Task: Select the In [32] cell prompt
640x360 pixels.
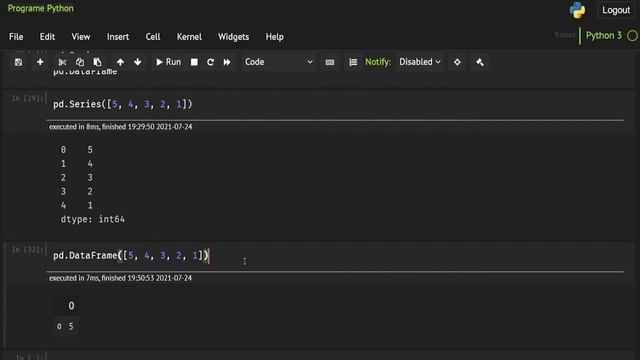Action: coord(28,249)
